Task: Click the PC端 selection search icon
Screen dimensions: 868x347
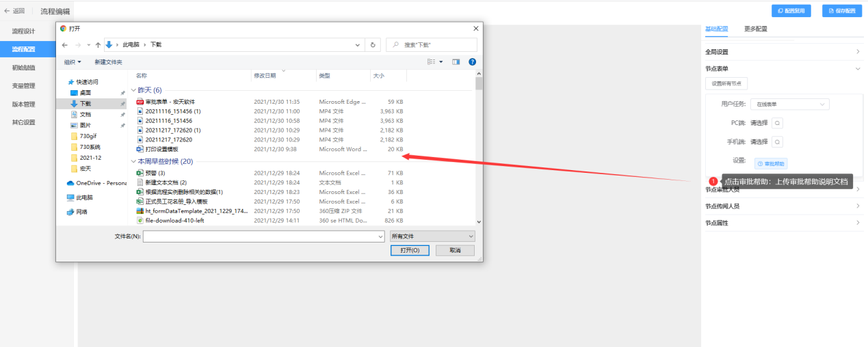Action: click(x=778, y=123)
